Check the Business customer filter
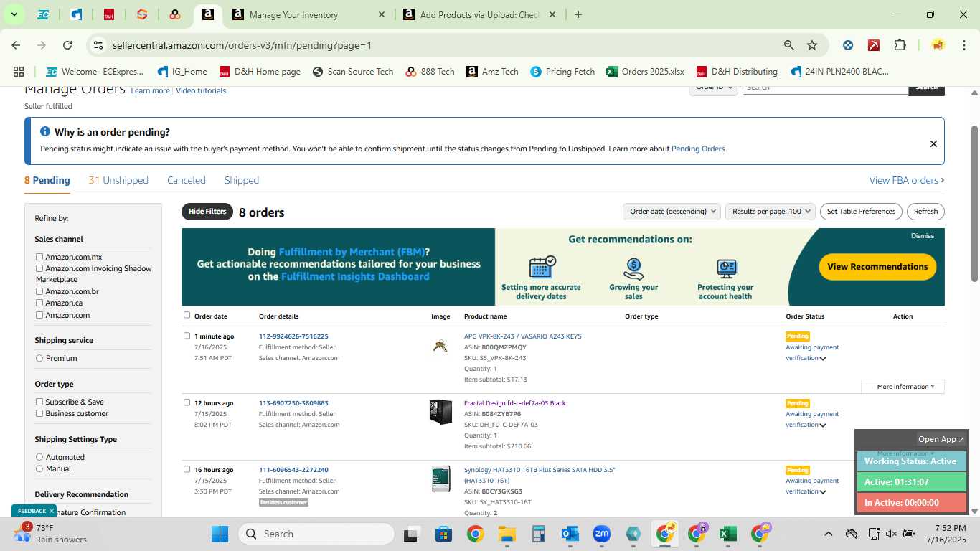Screen dimensions: 980x551 point(39,413)
